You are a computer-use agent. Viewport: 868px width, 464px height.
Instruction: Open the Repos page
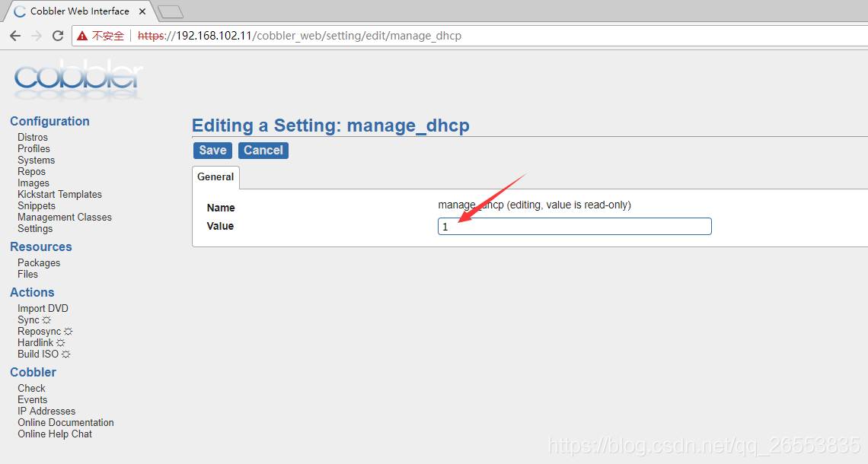tap(31, 171)
